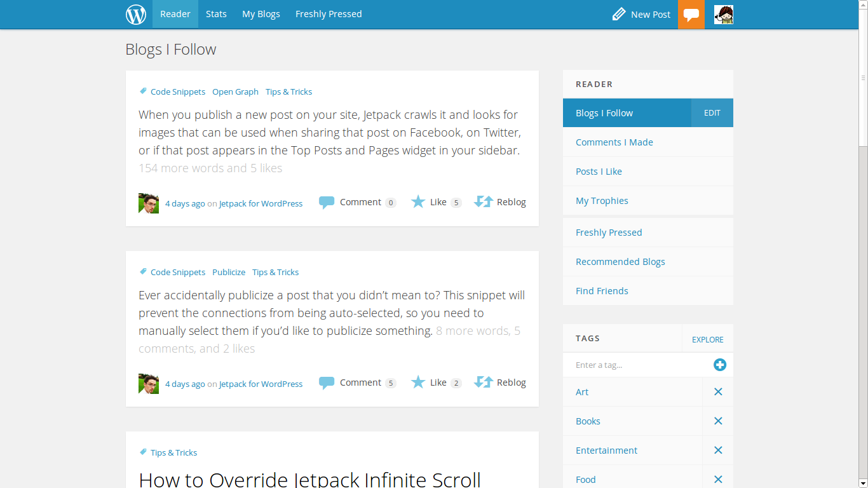Click author avatar on Publicize post
This screenshot has width=868, height=488.
point(149,384)
